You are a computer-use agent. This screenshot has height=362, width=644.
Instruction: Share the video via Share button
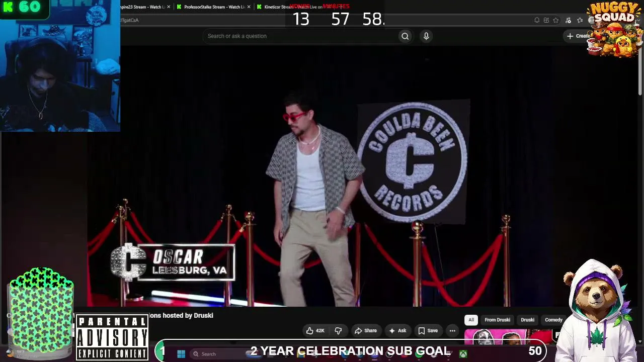click(366, 331)
